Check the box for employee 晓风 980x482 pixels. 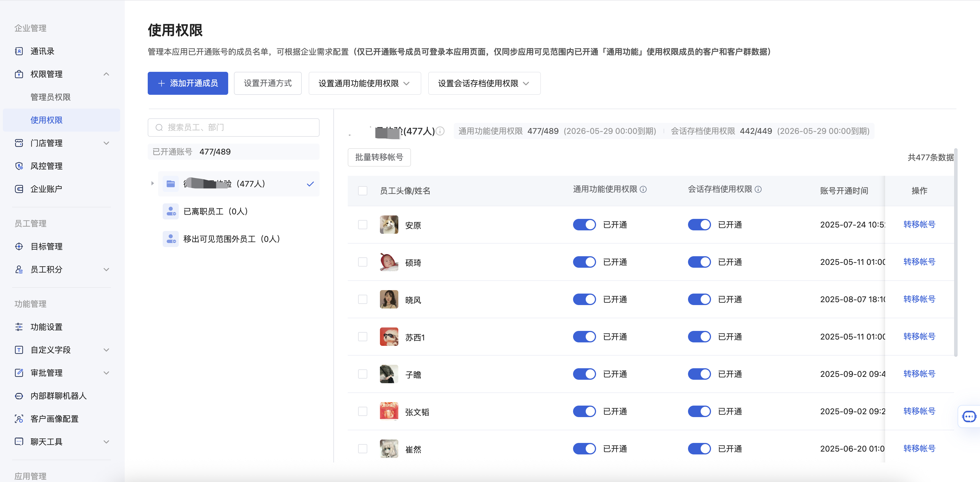[363, 300]
